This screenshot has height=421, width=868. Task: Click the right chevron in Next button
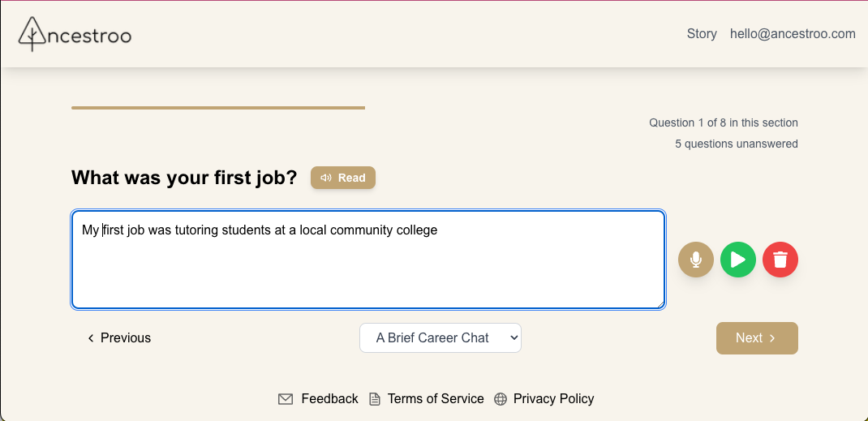(x=772, y=338)
